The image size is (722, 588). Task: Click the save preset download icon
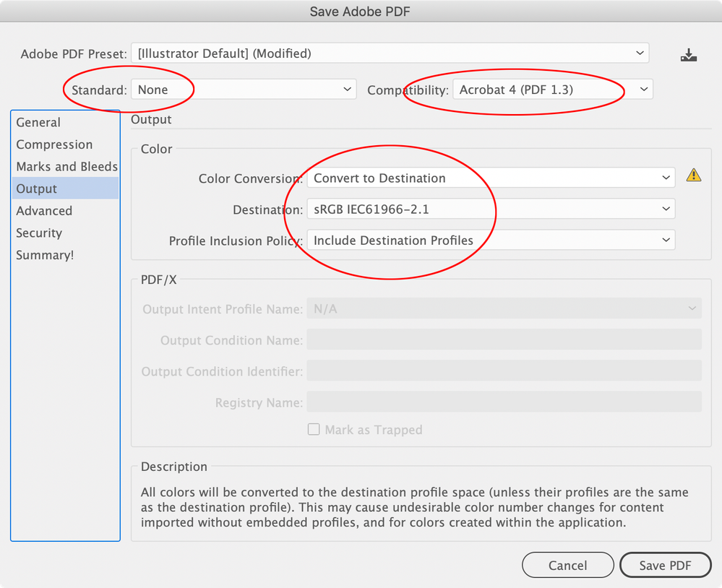click(x=688, y=55)
